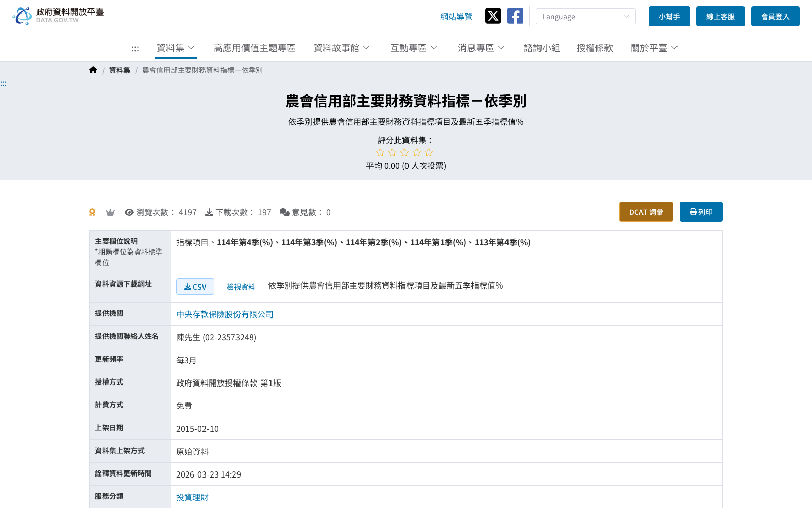Open the 網站導覽 link
The width and height of the screenshot is (812, 508).
[x=456, y=17]
